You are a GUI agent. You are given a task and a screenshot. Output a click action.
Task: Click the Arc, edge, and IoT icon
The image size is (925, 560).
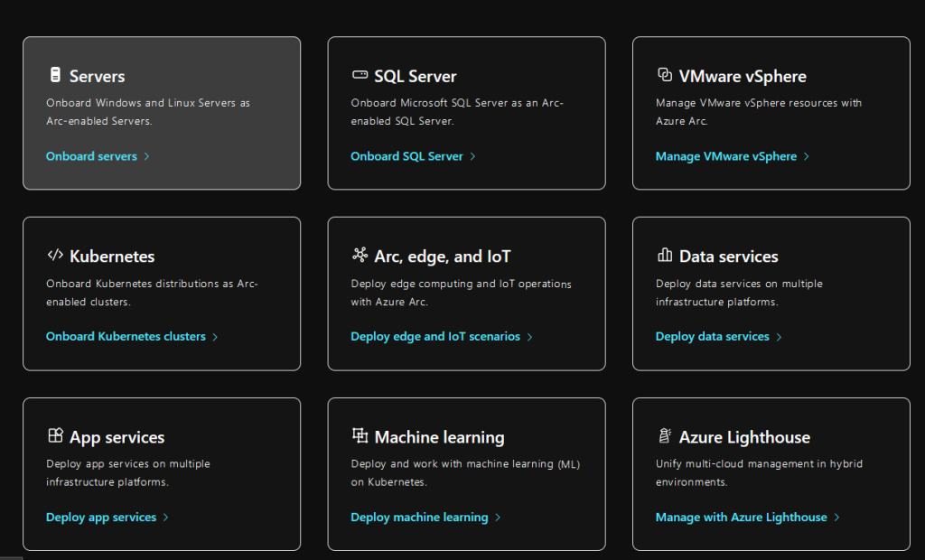(x=360, y=255)
